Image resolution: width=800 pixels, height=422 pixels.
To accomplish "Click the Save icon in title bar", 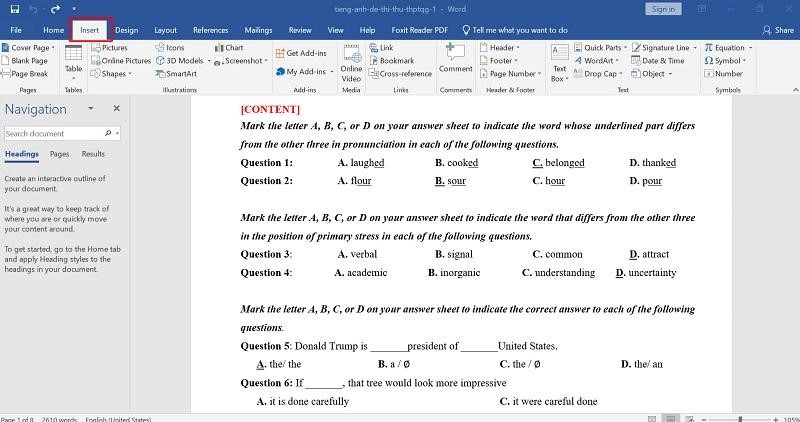I will coord(15,9).
